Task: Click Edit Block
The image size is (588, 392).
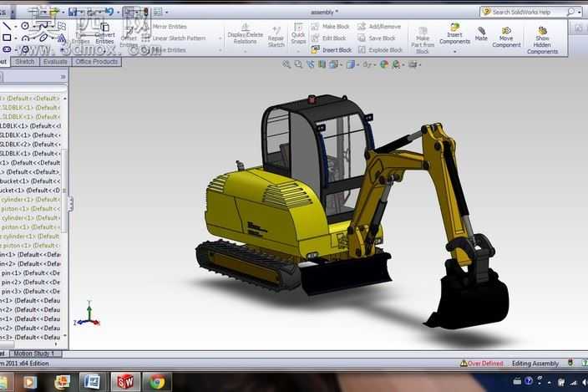Action: pyautogui.click(x=329, y=38)
